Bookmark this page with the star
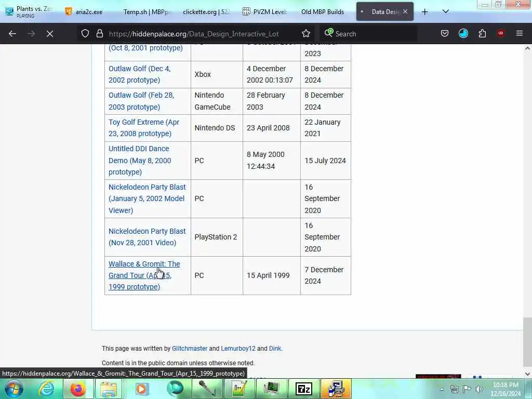Image resolution: width=532 pixels, height=399 pixels. (306, 33)
